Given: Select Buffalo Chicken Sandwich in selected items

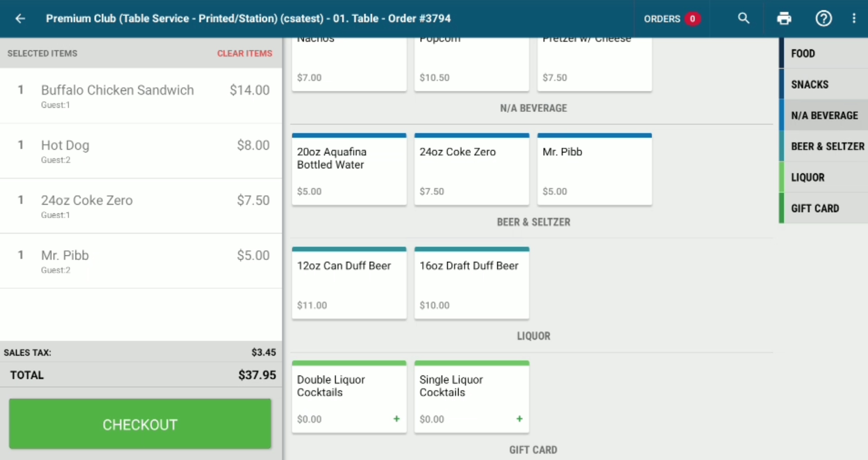Looking at the screenshot, I should pos(141,96).
